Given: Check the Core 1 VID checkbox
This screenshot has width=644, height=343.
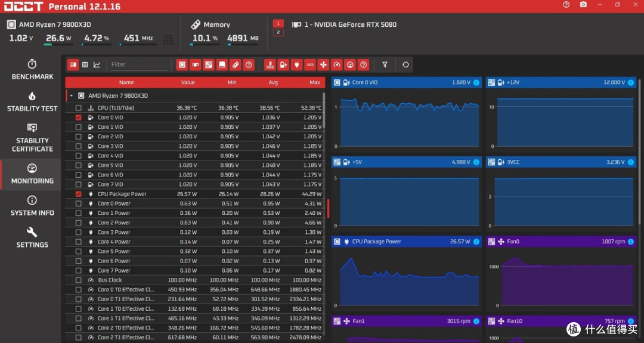Looking at the screenshot, I should pos(79,127).
